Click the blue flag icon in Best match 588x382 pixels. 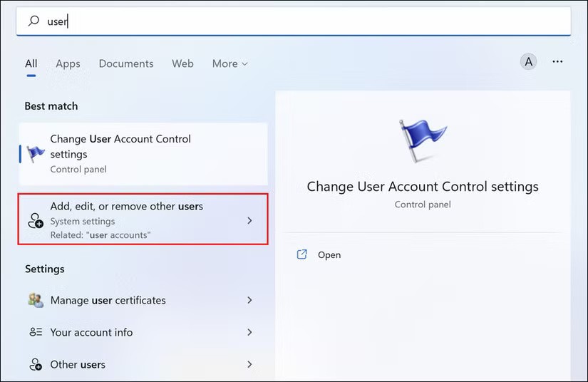tap(35, 153)
